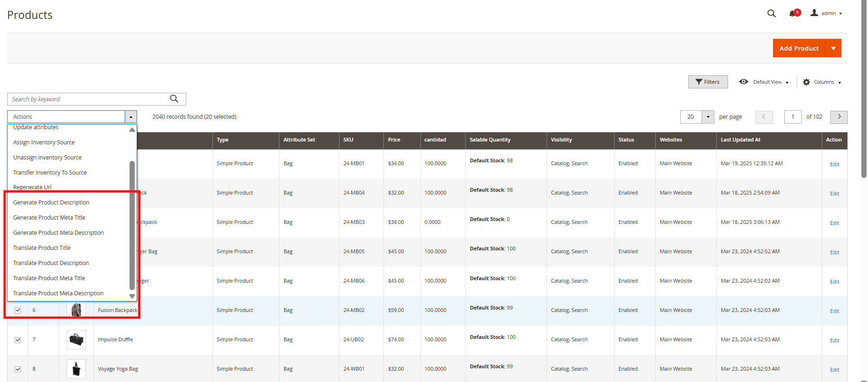Submit keyword search with magnifier icon
868x382 pixels.
(x=174, y=98)
